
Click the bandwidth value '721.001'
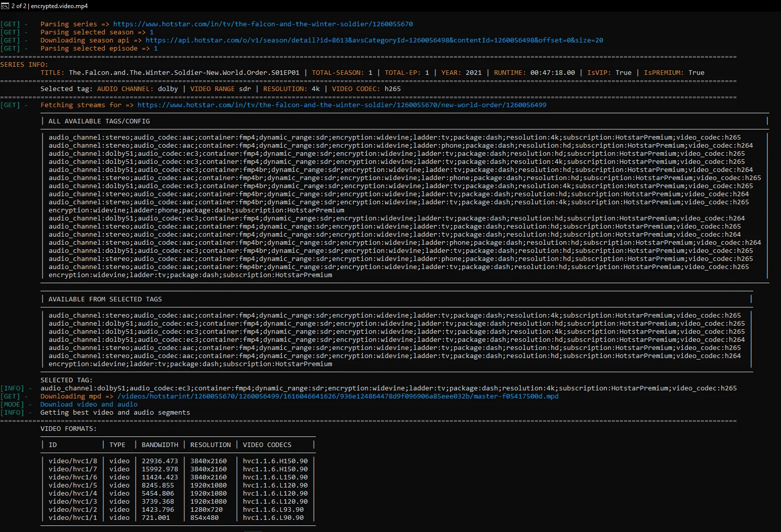[156, 518]
